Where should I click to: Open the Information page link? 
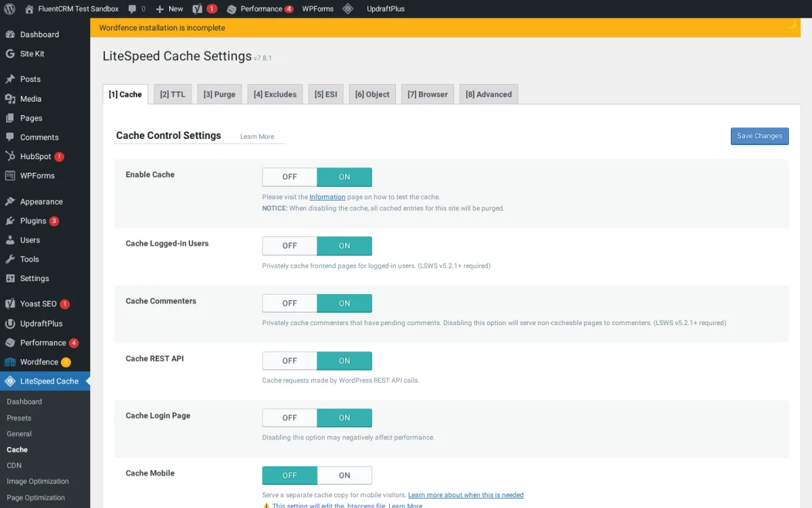(x=328, y=197)
